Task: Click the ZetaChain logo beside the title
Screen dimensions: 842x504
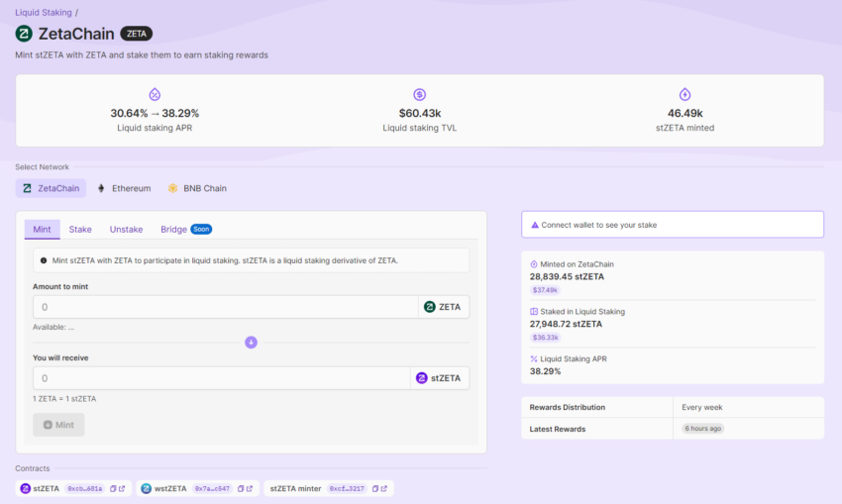Action: coord(24,34)
